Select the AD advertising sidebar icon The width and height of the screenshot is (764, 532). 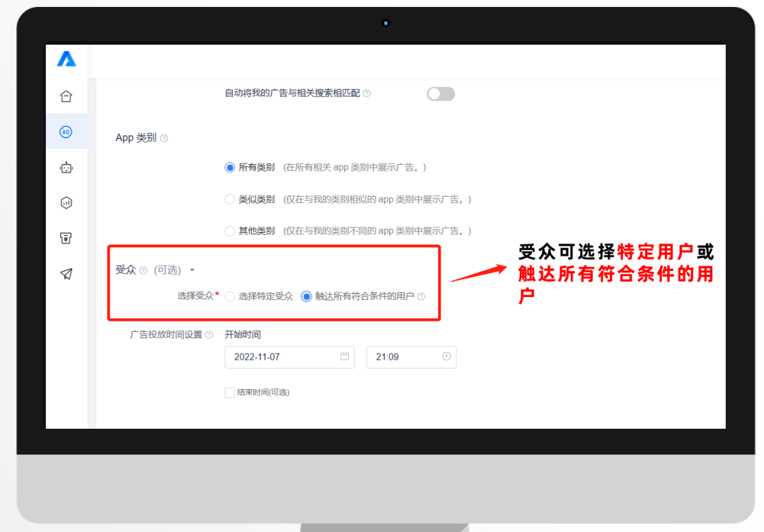pyautogui.click(x=66, y=132)
